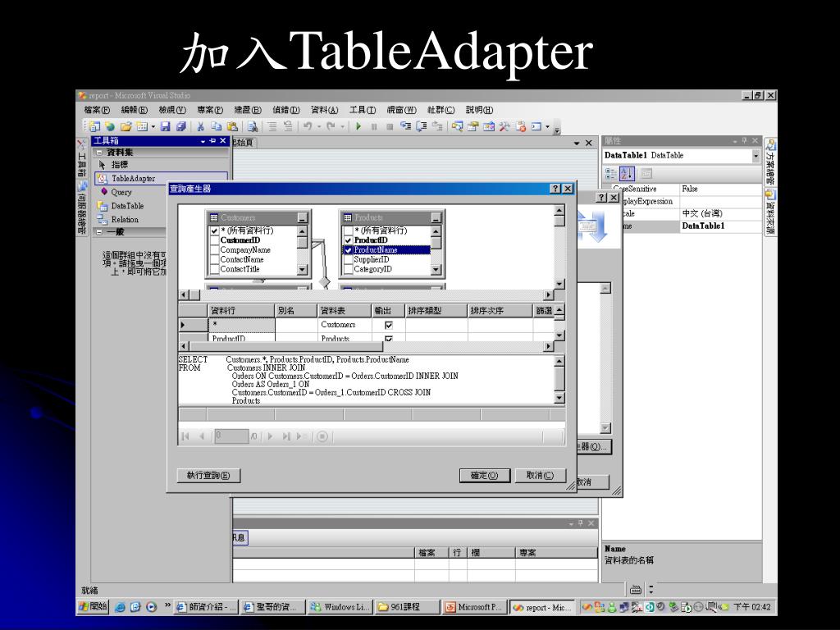Click the 資料行 column header in grid
The image size is (840, 630).
point(241,311)
